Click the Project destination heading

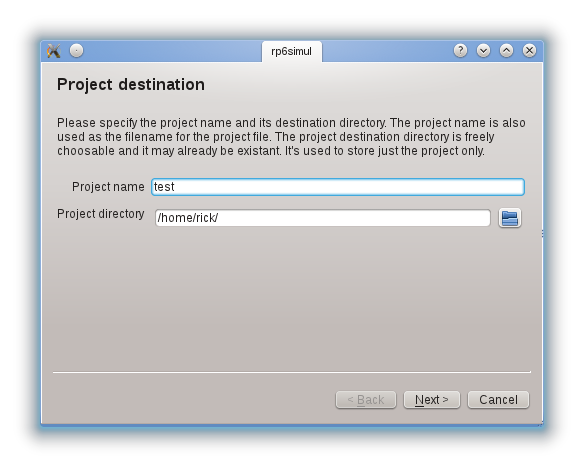click(x=131, y=85)
